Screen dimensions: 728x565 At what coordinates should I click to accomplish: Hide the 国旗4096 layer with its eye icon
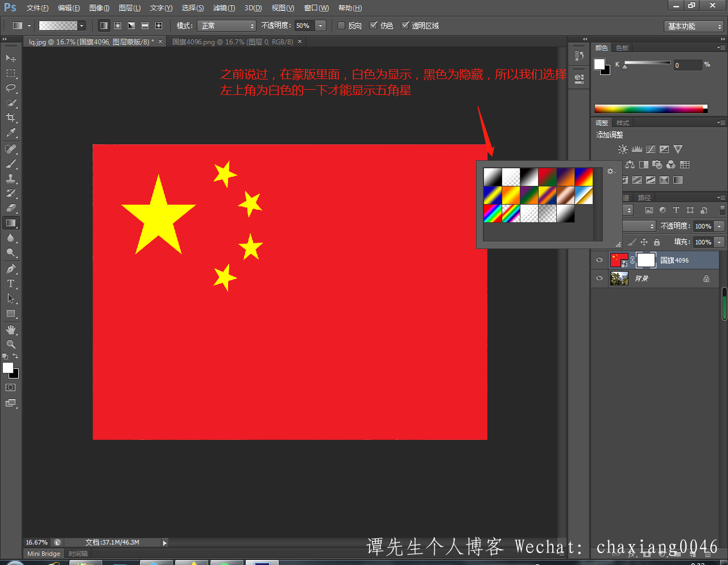click(599, 260)
